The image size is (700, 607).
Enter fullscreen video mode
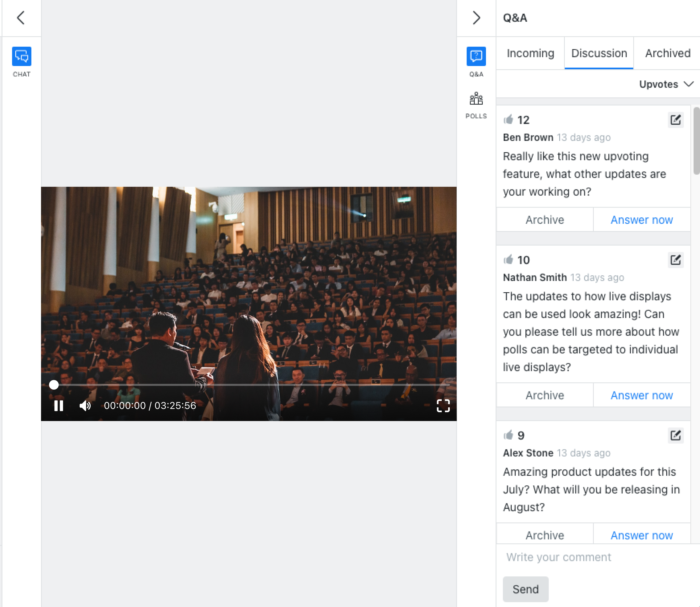[x=443, y=406]
